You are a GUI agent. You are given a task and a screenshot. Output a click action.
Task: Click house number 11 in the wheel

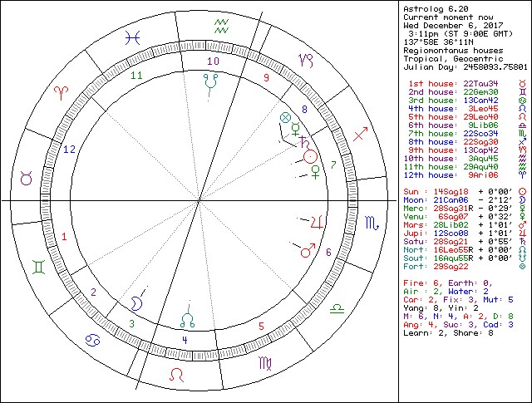(136, 76)
